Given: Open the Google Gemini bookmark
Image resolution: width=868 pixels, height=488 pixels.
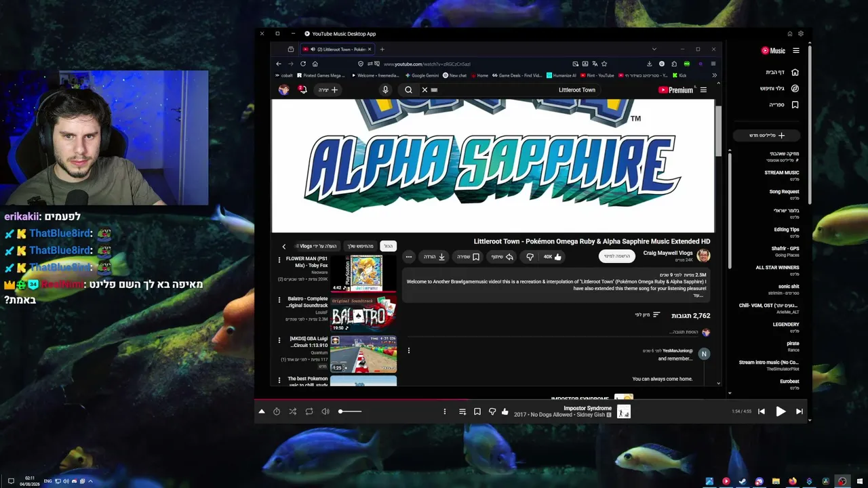Looking at the screenshot, I should coord(421,75).
